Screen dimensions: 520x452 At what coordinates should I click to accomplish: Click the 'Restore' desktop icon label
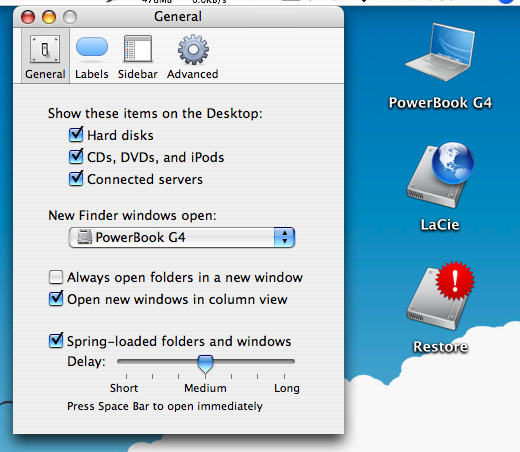point(440,347)
